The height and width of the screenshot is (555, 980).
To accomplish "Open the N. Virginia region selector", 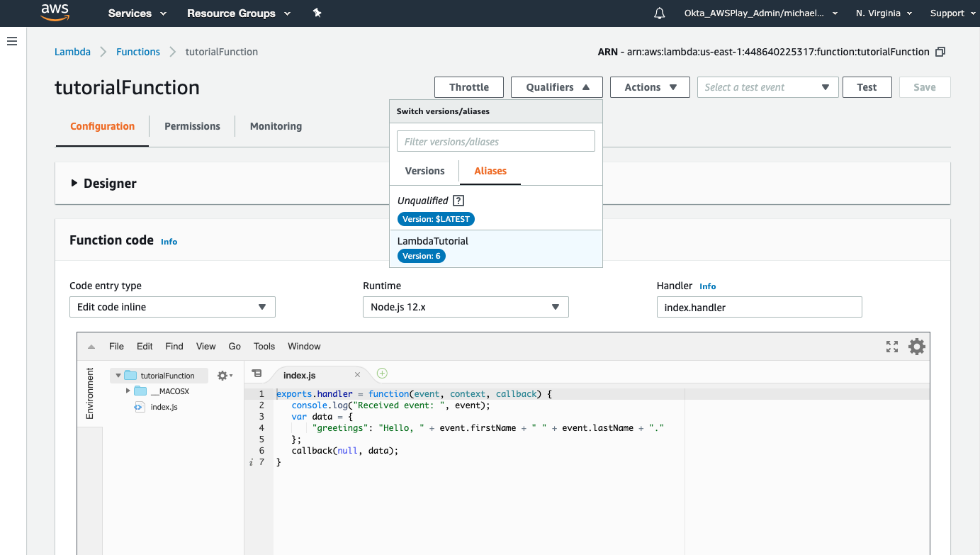I will (884, 13).
